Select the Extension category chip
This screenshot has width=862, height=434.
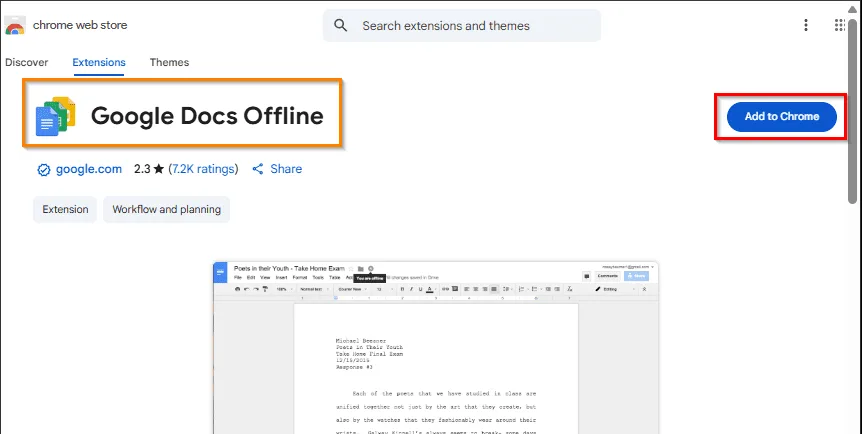pos(65,210)
